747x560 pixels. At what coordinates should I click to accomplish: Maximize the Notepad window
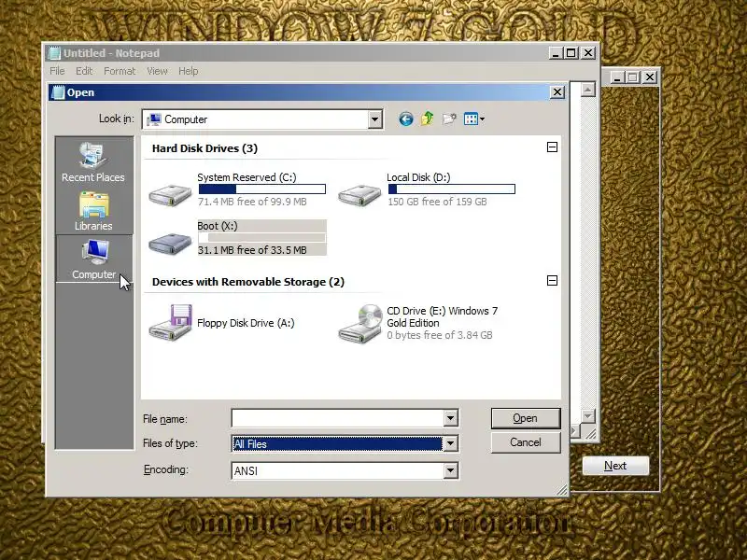click(x=571, y=53)
